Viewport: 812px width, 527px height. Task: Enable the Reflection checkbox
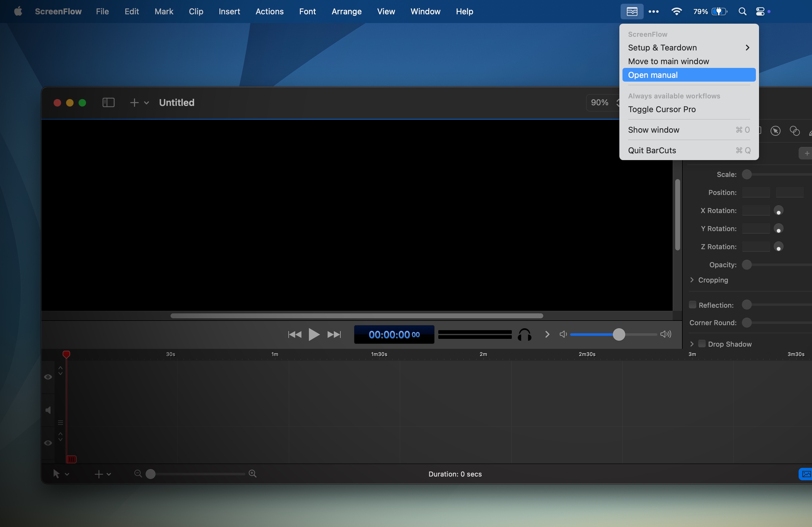click(692, 305)
